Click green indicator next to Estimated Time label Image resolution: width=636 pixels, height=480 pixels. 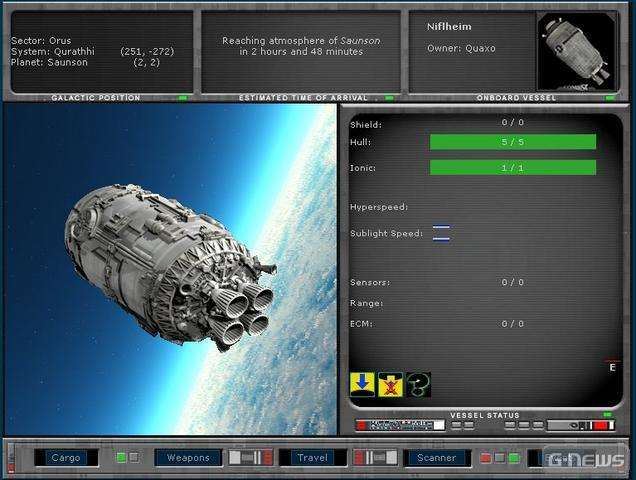coord(389,98)
